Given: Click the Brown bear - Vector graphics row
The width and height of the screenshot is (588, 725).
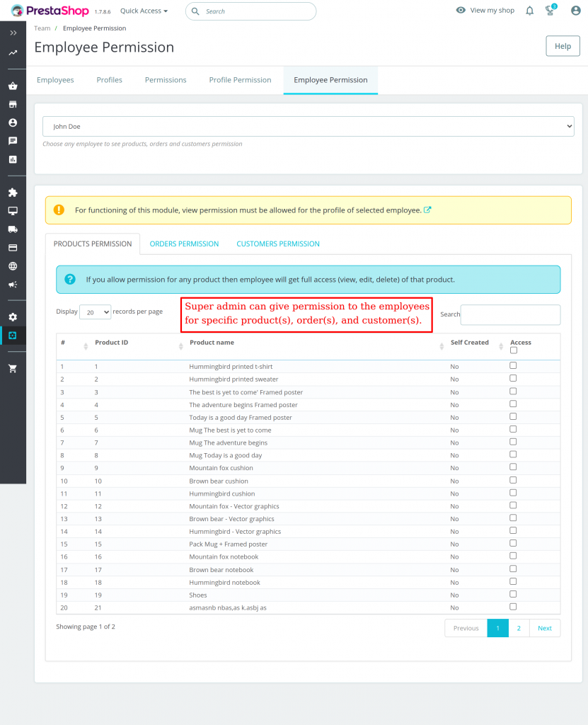Looking at the screenshot, I should (x=309, y=519).
